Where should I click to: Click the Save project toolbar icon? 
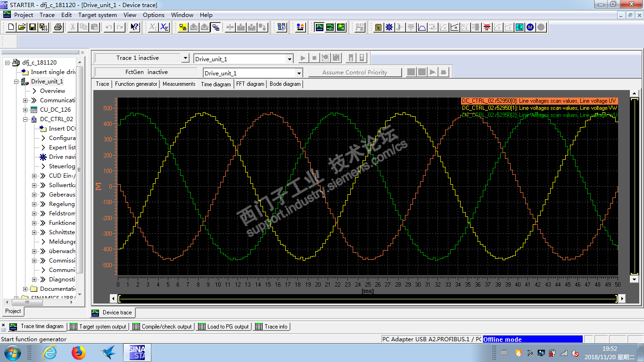33,27
